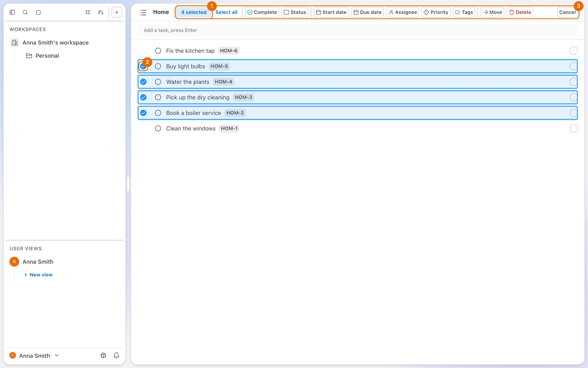Move the selected tasks
Screen dimensions: 588x368
[x=492, y=12]
